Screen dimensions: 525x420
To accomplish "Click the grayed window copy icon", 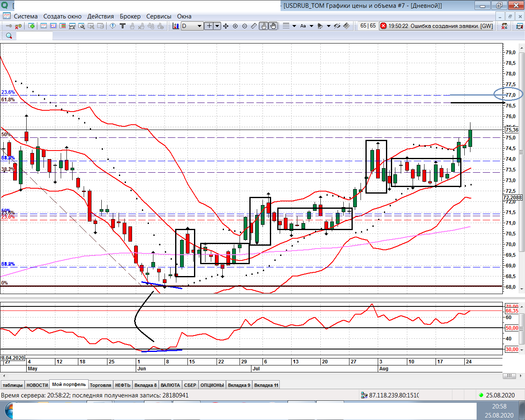I will click(x=100, y=26).
